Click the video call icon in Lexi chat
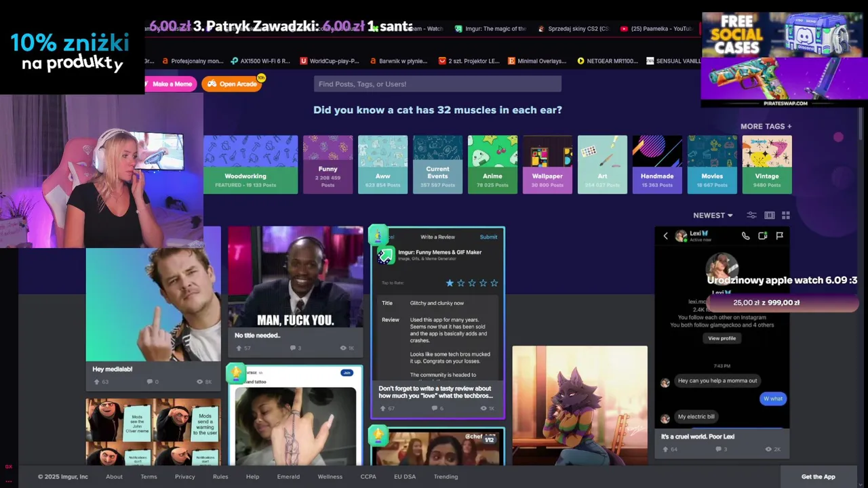The width and height of the screenshot is (868, 488). (x=762, y=236)
